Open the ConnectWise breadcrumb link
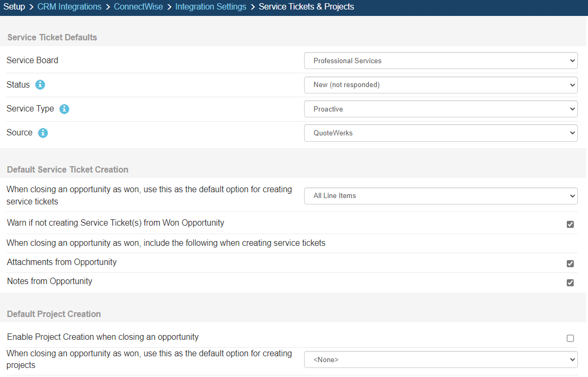 [x=138, y=7]
